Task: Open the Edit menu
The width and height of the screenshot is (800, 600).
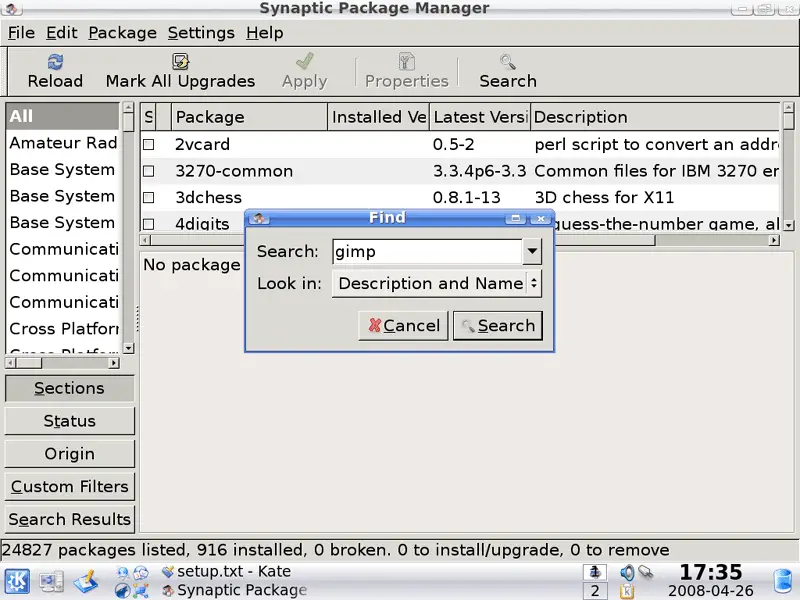Action: coord(62,33)
